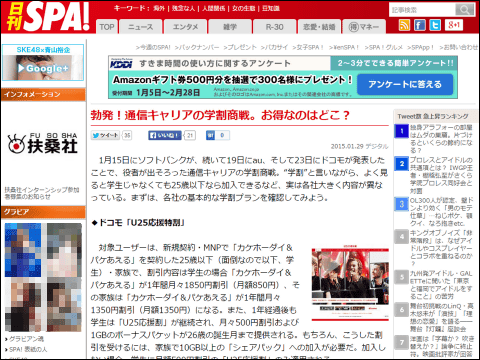This screenshot has height=360, width=480.
Task: Open the TOP tab
Action: tap(107, 27)
